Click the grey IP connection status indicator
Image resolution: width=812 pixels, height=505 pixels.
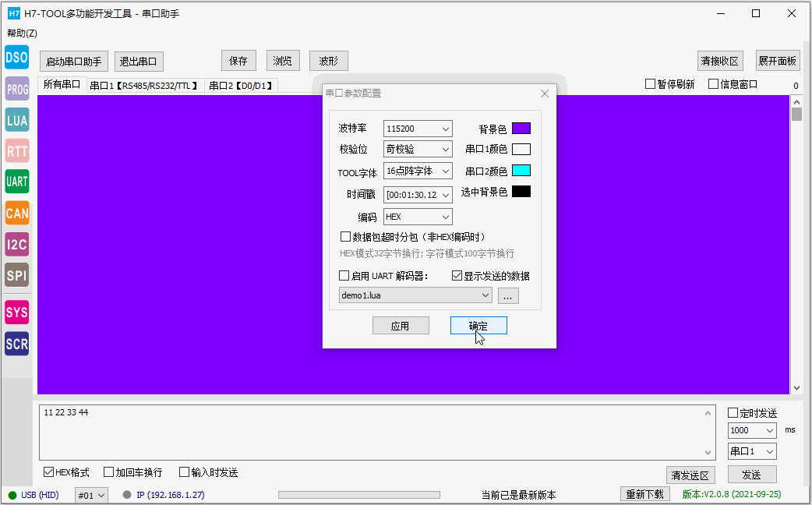pos(127,495)
